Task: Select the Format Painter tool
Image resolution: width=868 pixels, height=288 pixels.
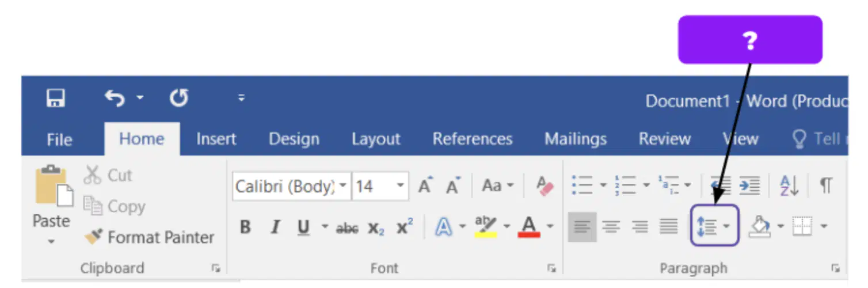Action: [149, 237]
